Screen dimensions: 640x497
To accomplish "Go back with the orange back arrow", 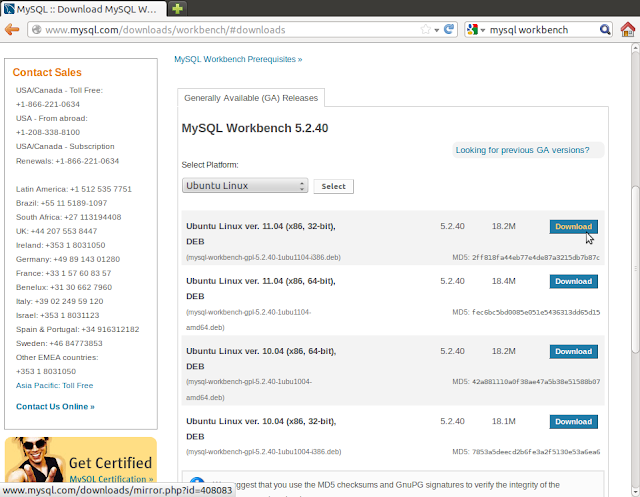I will click(12, 29).
